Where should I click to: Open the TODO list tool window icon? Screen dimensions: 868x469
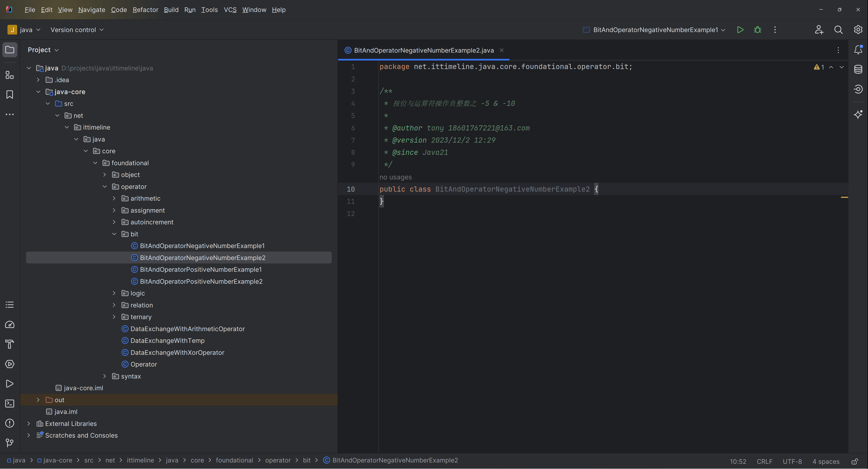point(10,305)
